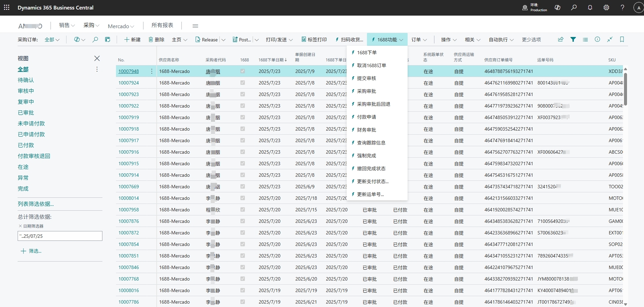Click inside the date filter input field

tap(60, 236)
